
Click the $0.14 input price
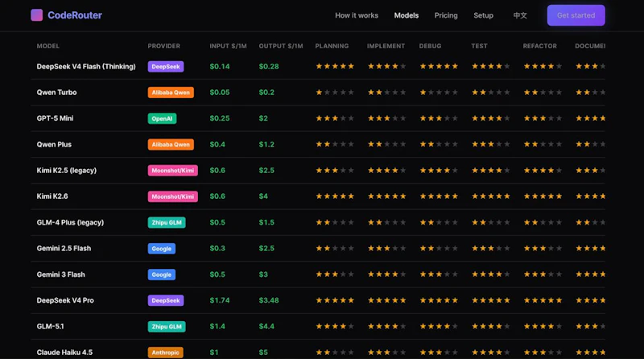[x=220, y=67]
